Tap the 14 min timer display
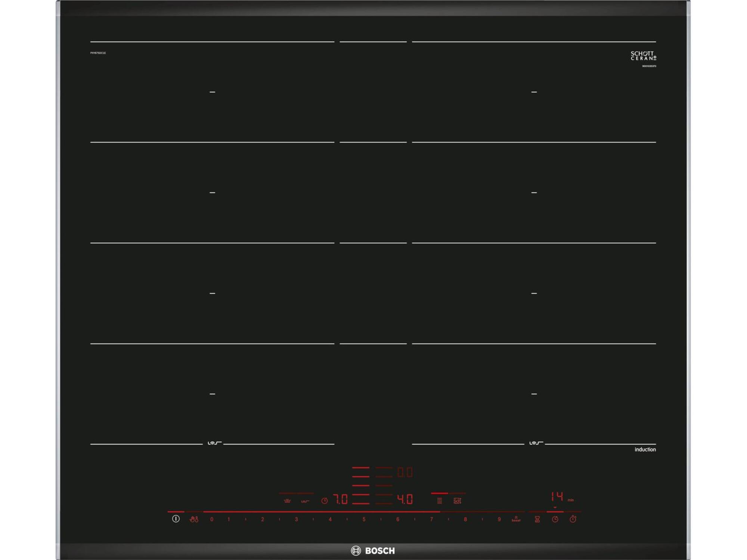747x560 pixels. tap(562, 497)
